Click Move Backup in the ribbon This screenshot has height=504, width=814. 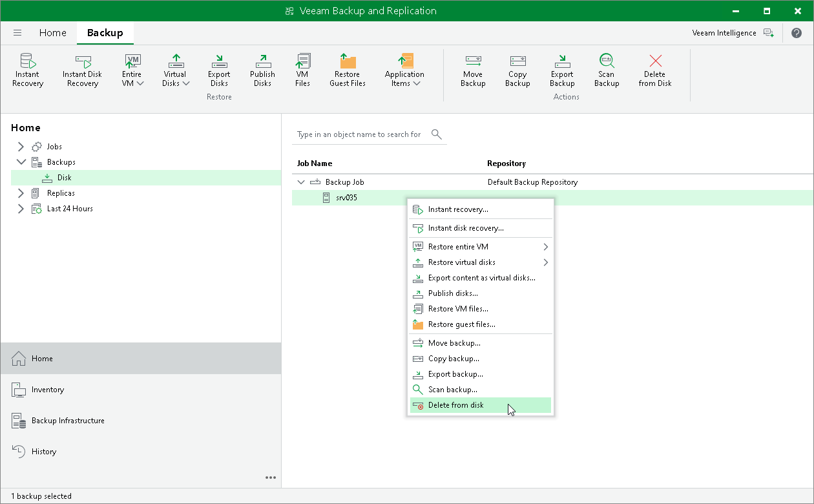tap(473, 70)
